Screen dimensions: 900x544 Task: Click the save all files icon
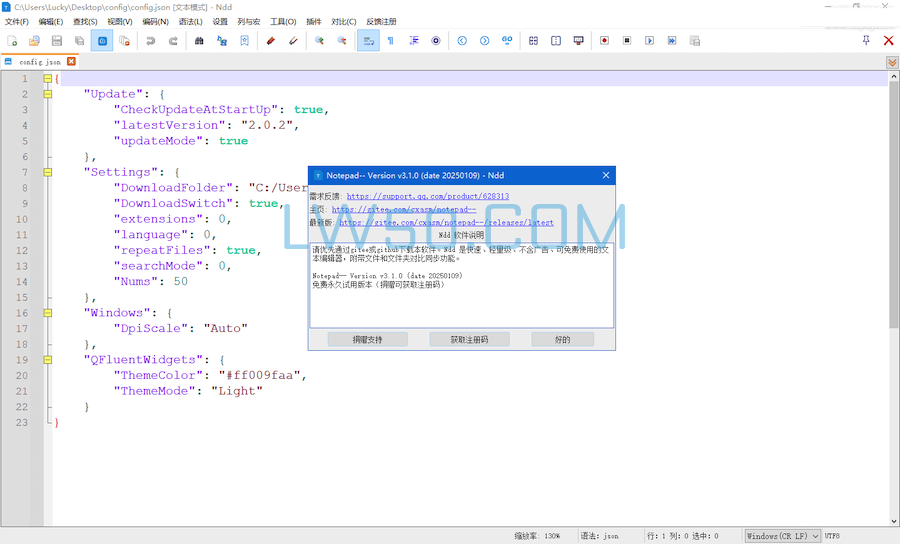pyautogui.click(x=79, y=41)
